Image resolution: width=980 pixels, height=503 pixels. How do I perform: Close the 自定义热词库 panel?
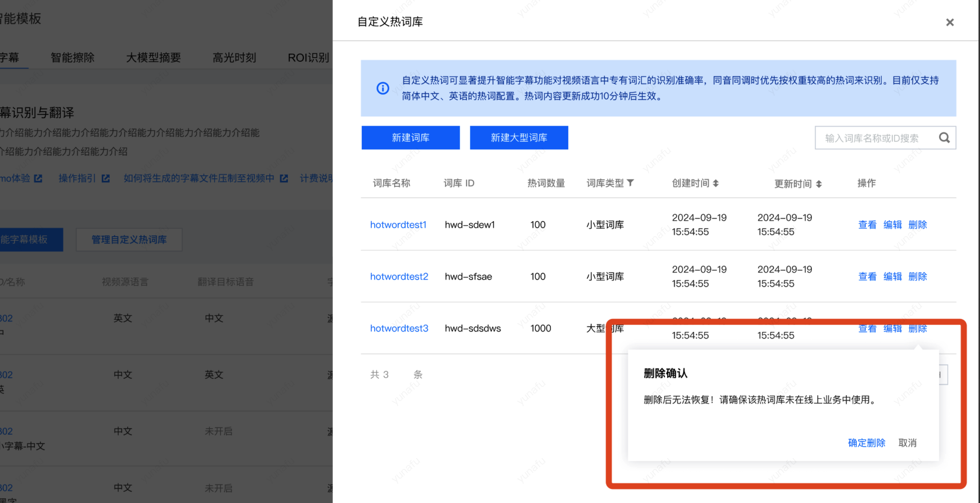pos(950,22)
